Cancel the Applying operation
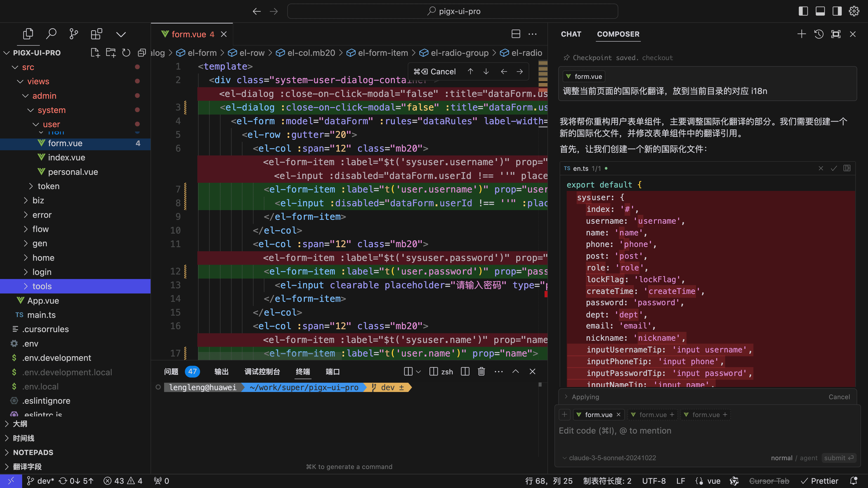The width and height of the screenshot is (868, 488). pyautogui.click(x=839, y=397)
